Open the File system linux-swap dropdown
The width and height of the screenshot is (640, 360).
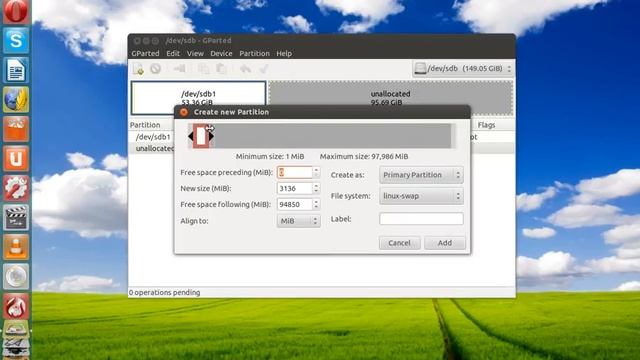click(x=421, y=196)
